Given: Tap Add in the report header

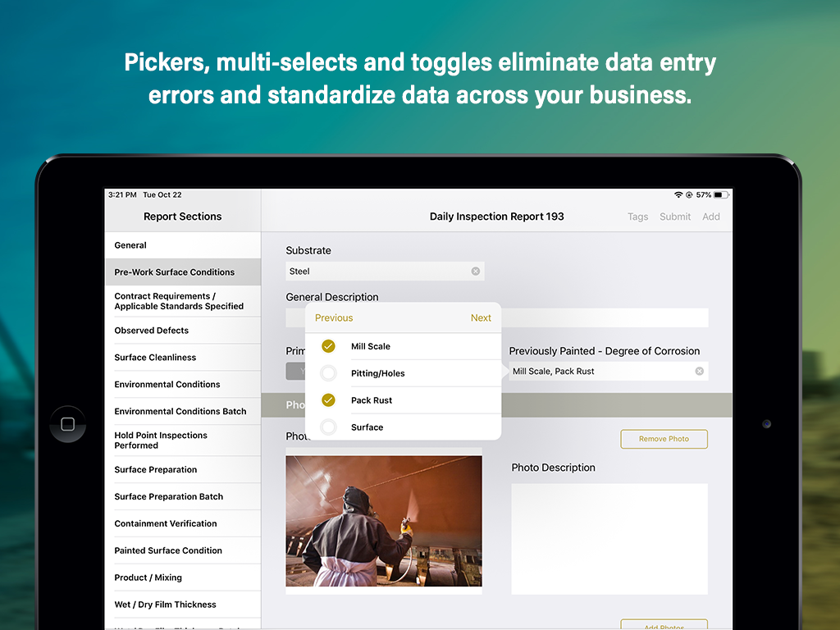Looking at the screenshot, I should (711, 217).
